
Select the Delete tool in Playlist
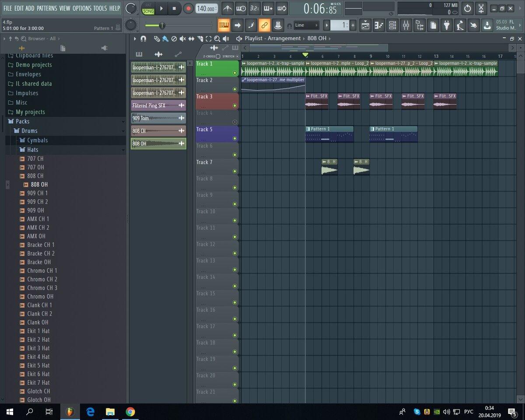pyautogui.click(x=174, y=38)
